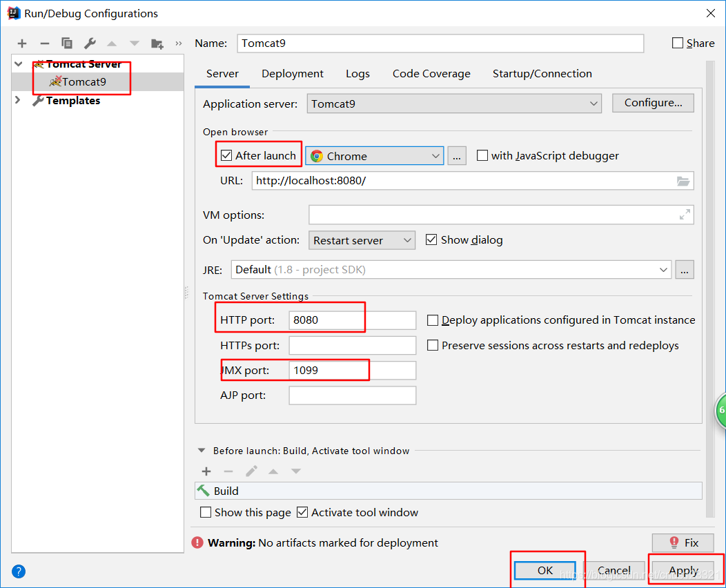Click the VM options field

tap(501, 215)
